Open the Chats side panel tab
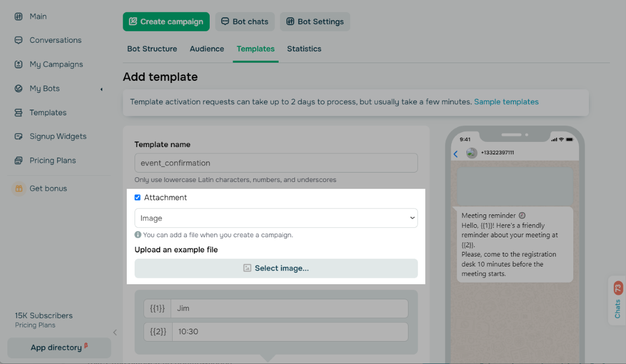The height and width of the screenshot is (364, 626). (618, 300)
